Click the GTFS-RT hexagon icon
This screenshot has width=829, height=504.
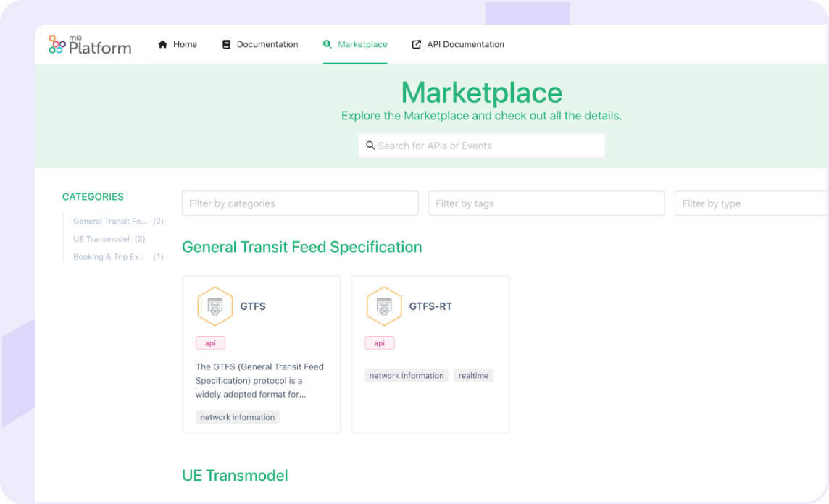click(384, 306)
